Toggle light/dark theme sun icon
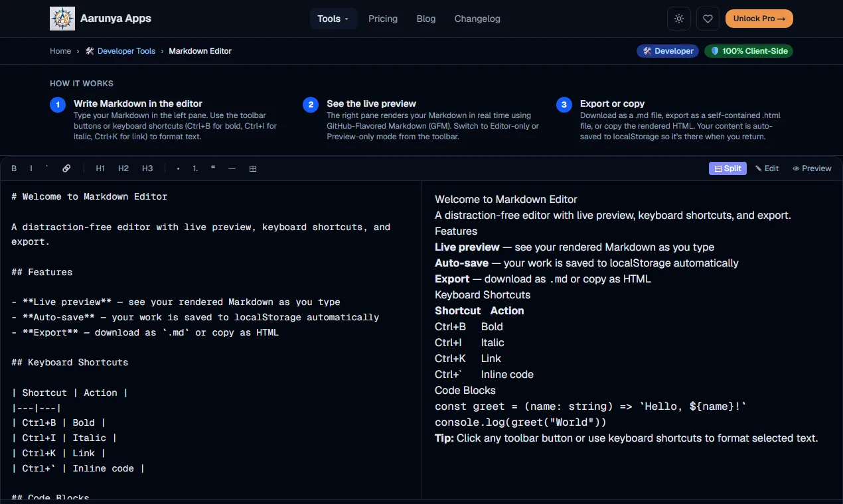Viewport: 843px width, 504px height. [x=679, y=19]
